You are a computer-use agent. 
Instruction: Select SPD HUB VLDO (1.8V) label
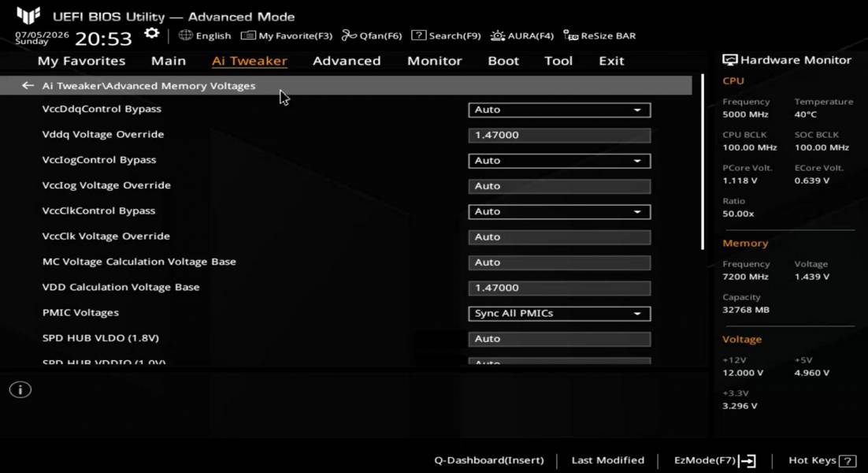click(x=100, y=338)
